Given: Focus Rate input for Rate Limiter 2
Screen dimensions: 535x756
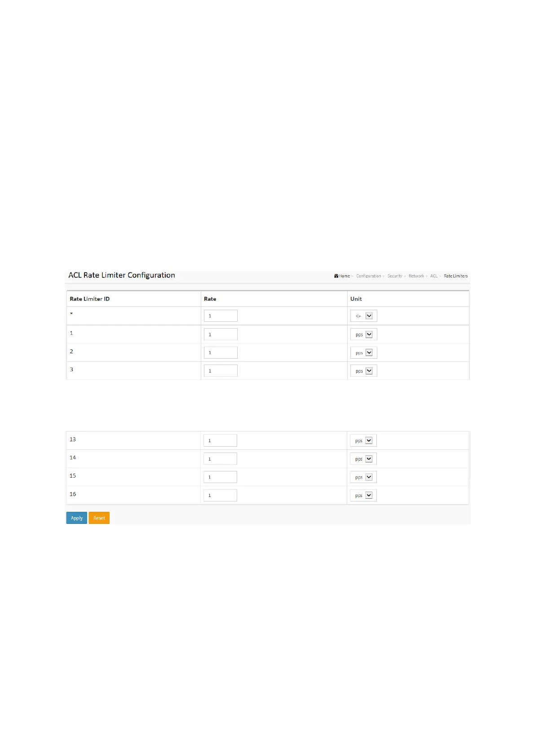Looking at the screenshot, I should point(221,352).
